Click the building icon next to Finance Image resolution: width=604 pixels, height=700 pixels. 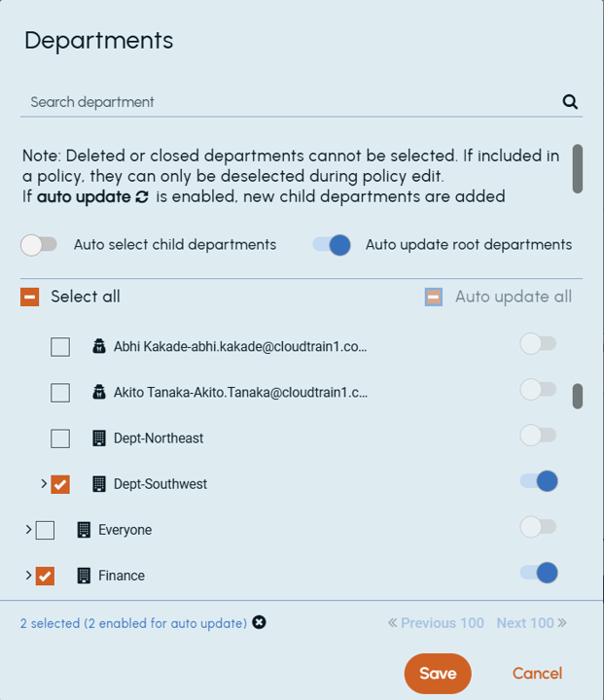[x=84, y=576]
